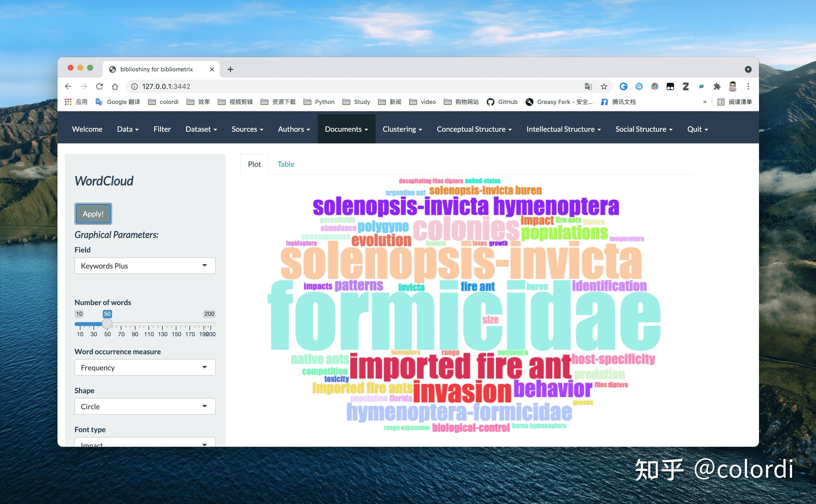Open the Field dropdown showing Keywords Plus
Screen dimensions: 816x504
click(145, 266)
